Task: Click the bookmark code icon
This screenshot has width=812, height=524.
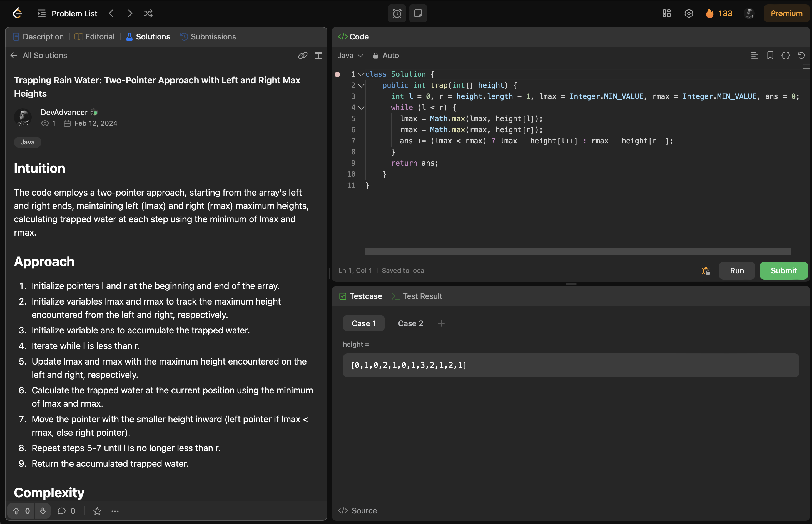Action: pyautogui.click(x=770, y=55)
